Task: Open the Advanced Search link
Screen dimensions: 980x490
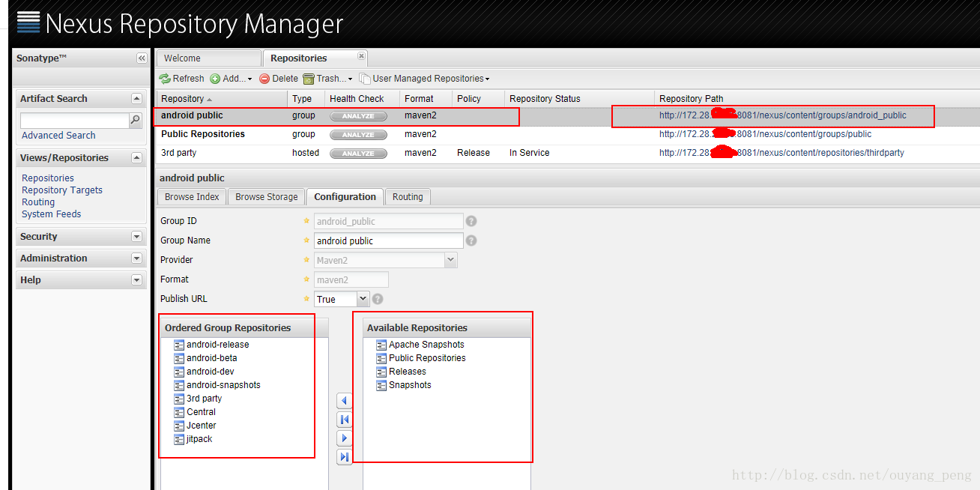Action: coord(58,136)
